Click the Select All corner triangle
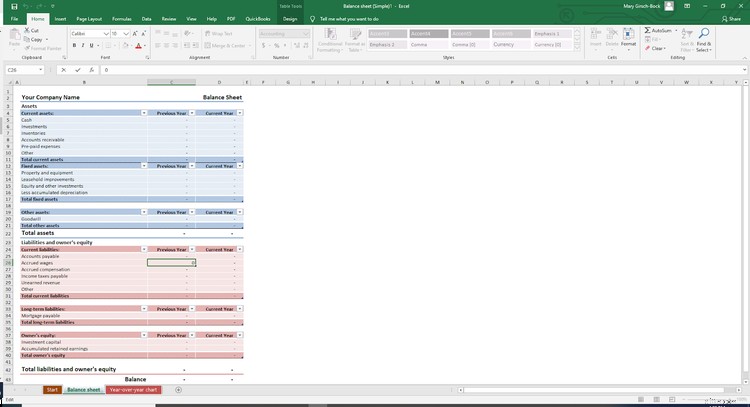 [x=10, y=82]
